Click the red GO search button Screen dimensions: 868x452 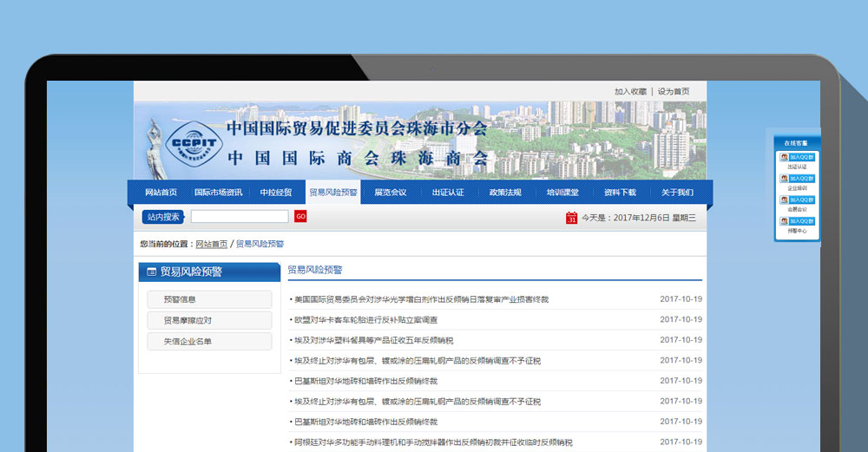click(x=300, y=216)
